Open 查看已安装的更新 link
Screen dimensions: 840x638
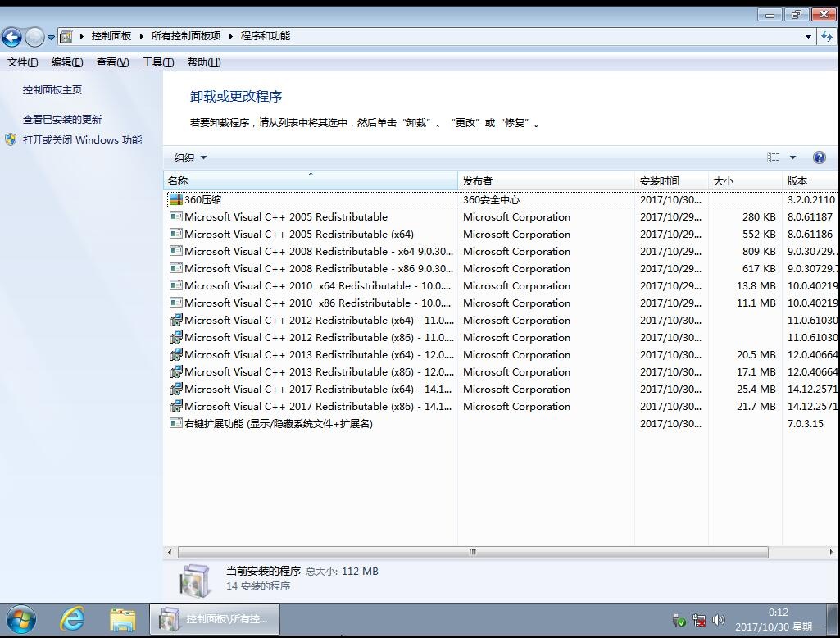[x=62, y=120]
